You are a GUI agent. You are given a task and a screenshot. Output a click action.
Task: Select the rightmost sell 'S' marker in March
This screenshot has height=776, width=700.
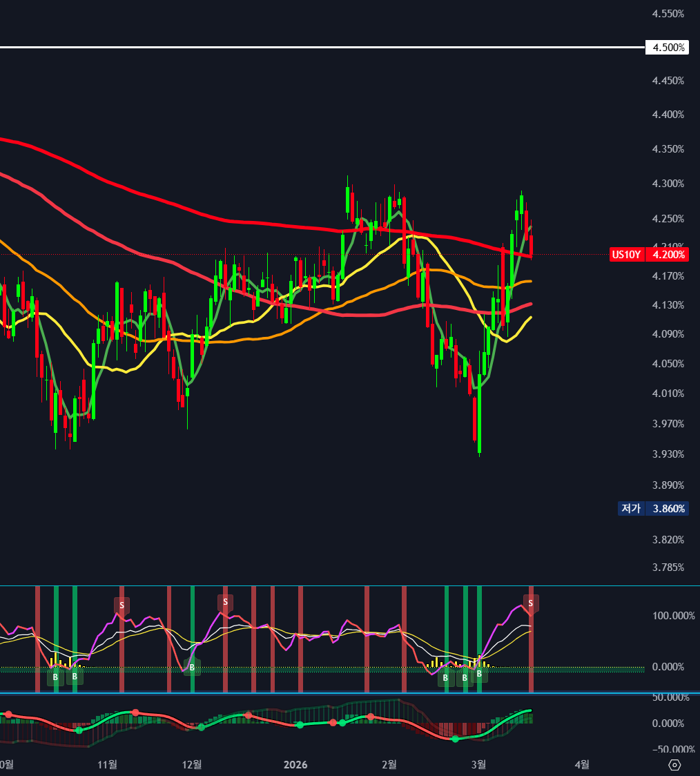(x=530, y=603)
